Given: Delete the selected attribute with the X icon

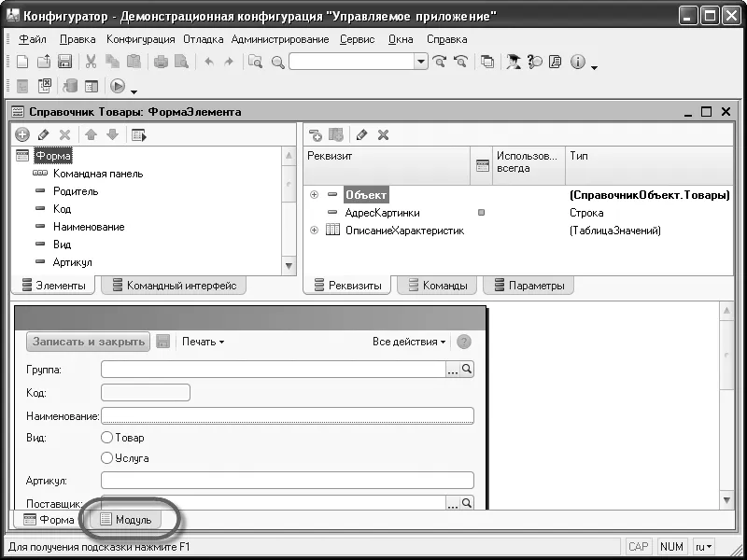Looking at the screenshot, I should tap(383, 135).
